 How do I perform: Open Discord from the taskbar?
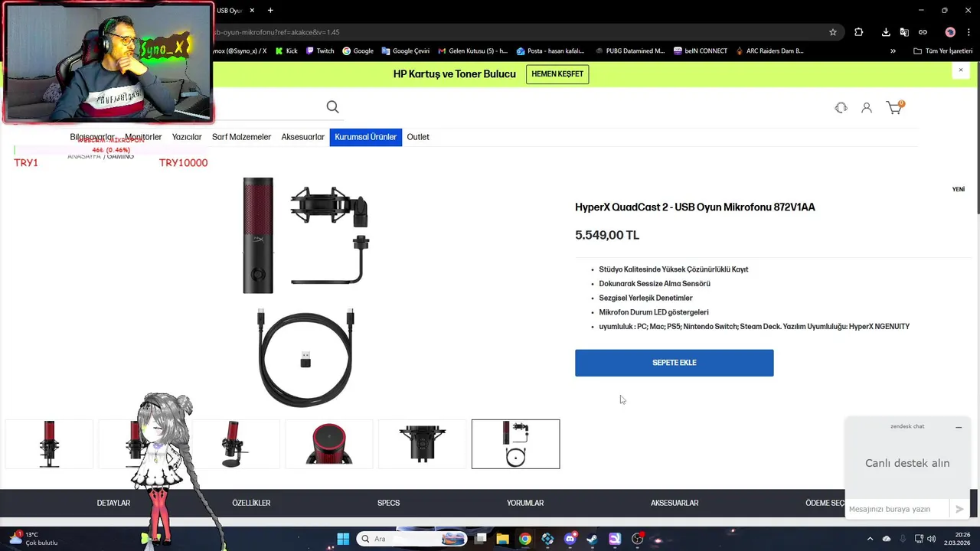(x=570, y=539)
